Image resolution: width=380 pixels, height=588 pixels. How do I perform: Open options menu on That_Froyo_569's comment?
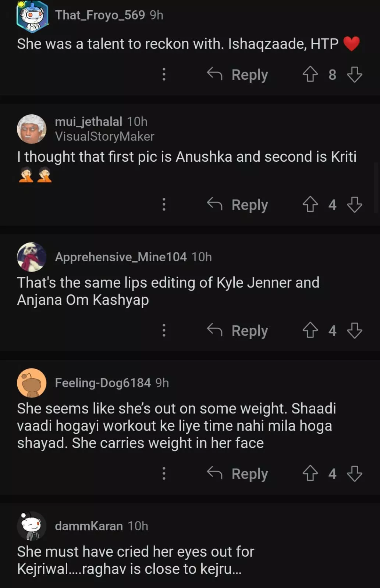[164, 74]
